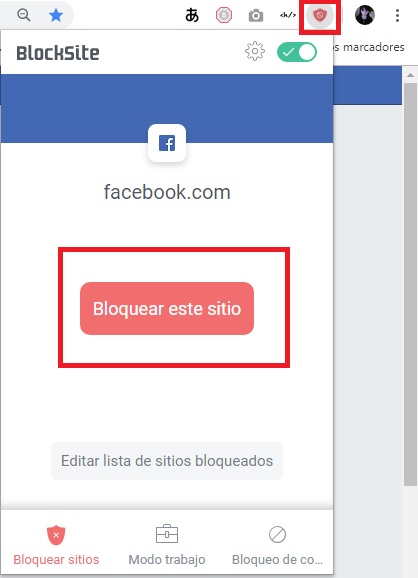418x578 pixels.
Task: Click the page scrollbar up arrow
Action: (410, 75)
